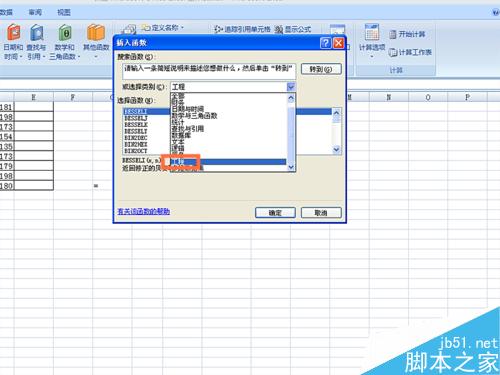Select the column O header
Viewport: 500px width, 375px height.
click(x=428, y=97)
